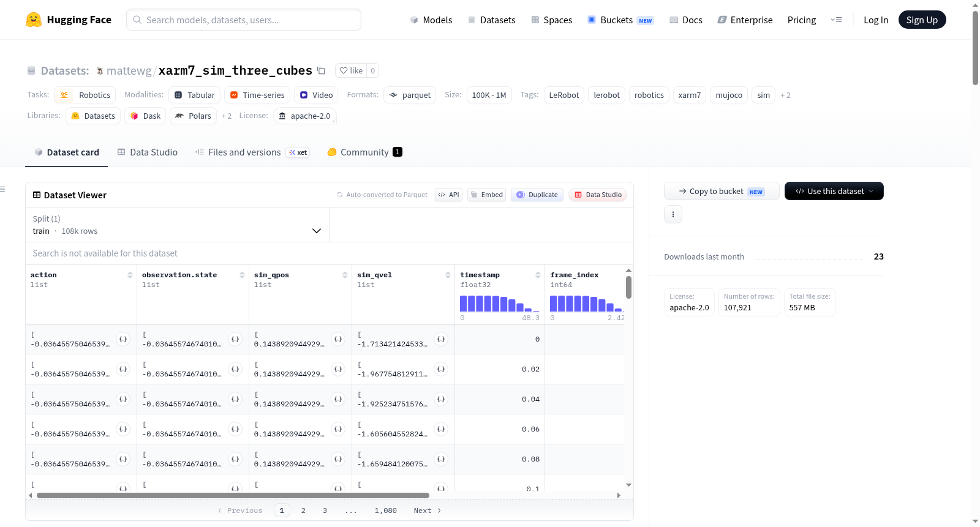The width and height of the screenshot is (980, 527).
Task: Expand the sim_qvel cell in the 0.08 row
Action: pyautogui.click(x=441, y=459)
